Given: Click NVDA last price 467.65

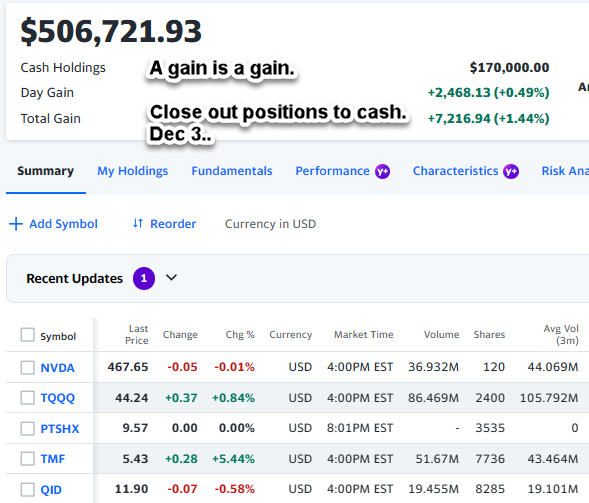Looking at the screenshot, I should 128,367.
